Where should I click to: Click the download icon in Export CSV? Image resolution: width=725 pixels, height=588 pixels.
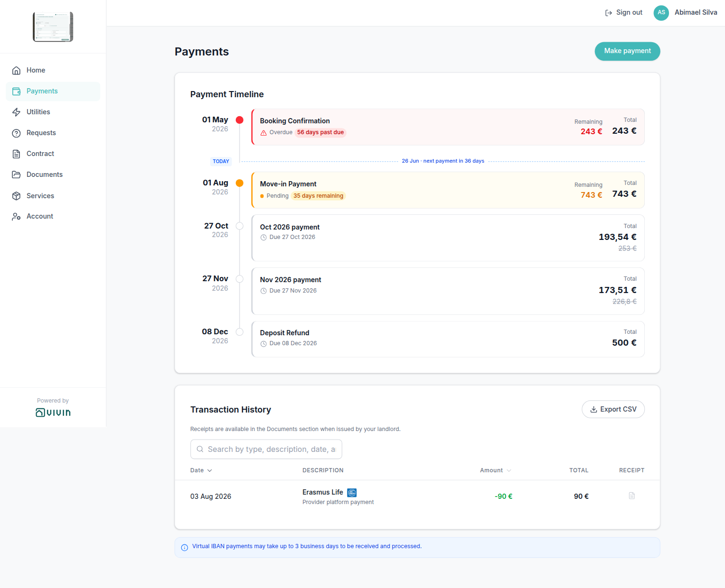[x=594, y=410]
